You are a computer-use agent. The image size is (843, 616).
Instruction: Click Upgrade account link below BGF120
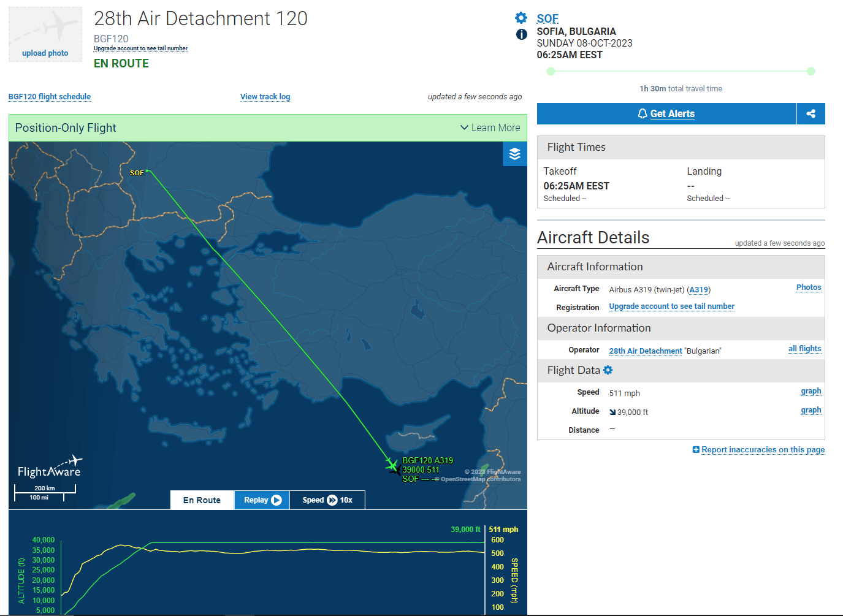click(x=140, y=48)
